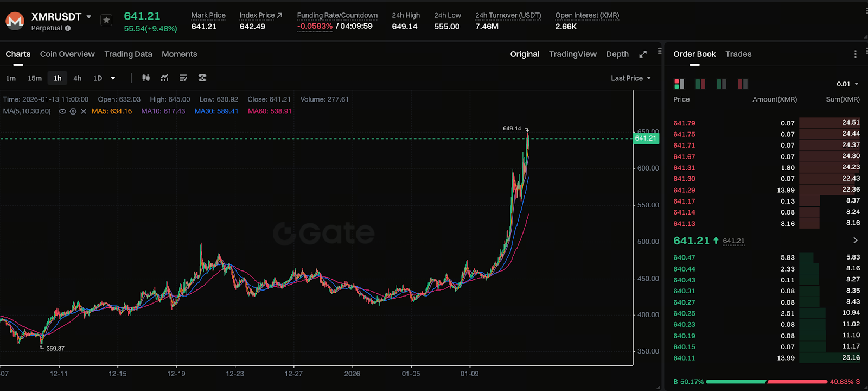Select the candlestick chart style icon
This screenshot has height=391, width=868.
point(146,78)
